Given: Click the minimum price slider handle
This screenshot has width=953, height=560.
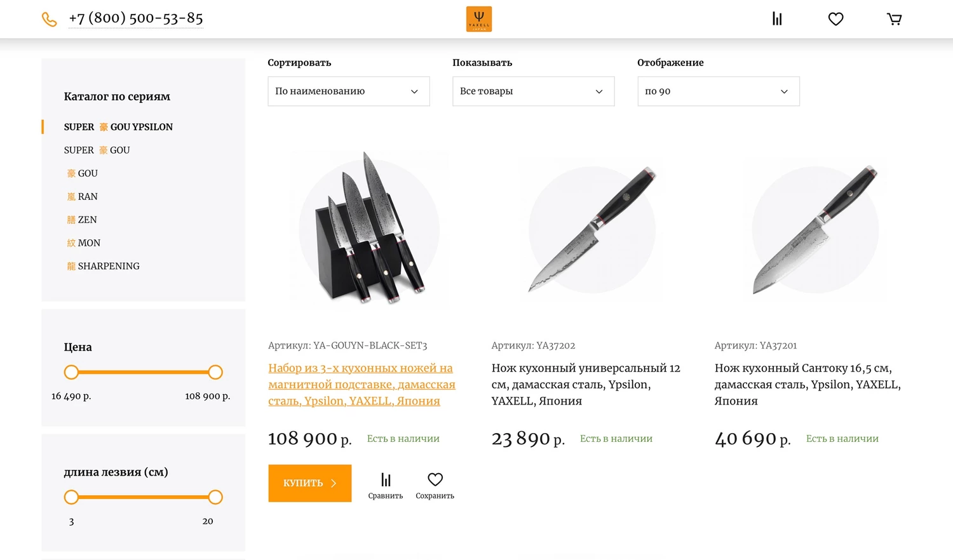Looking at the screenshot, I should pyautogui.click(x=71, y=372).
